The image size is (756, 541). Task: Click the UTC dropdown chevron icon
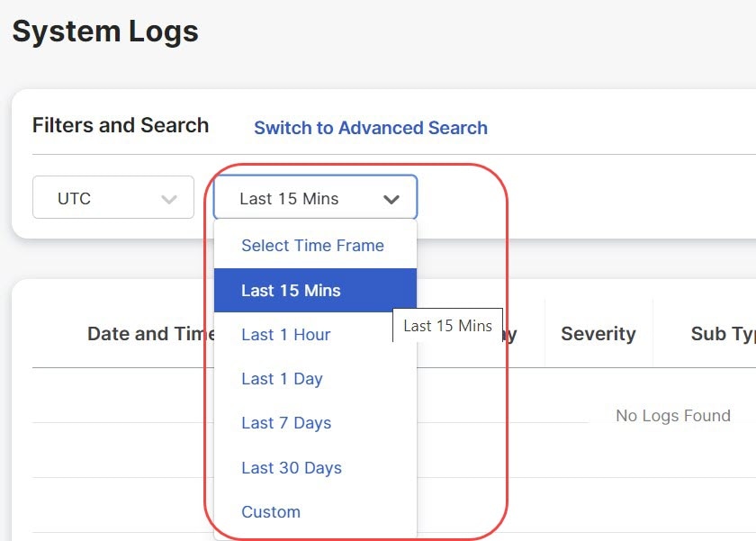[x=169, y=199]
